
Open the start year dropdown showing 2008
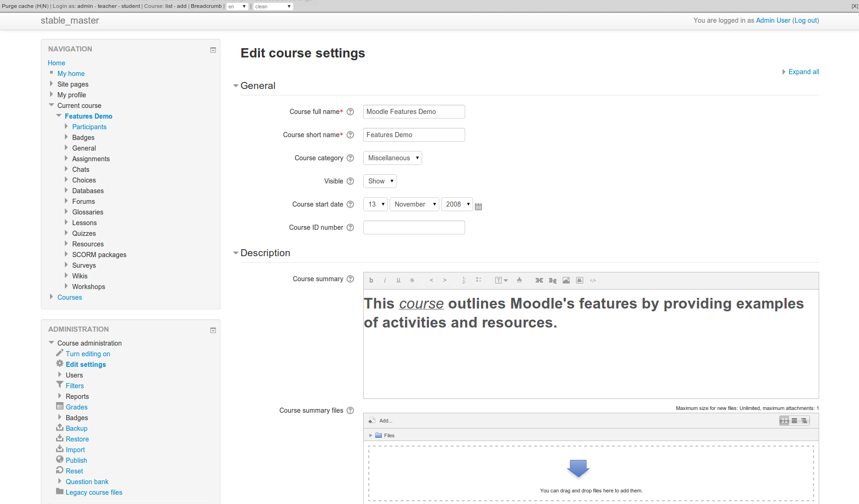[457, 204]
